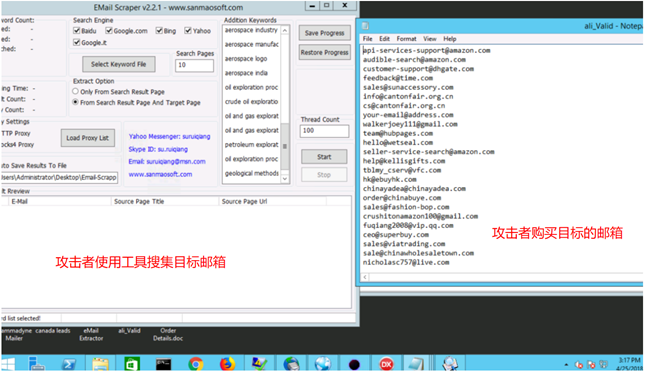
Task: Switch to Notepad taskbar icon
Action: click(415, 364)
